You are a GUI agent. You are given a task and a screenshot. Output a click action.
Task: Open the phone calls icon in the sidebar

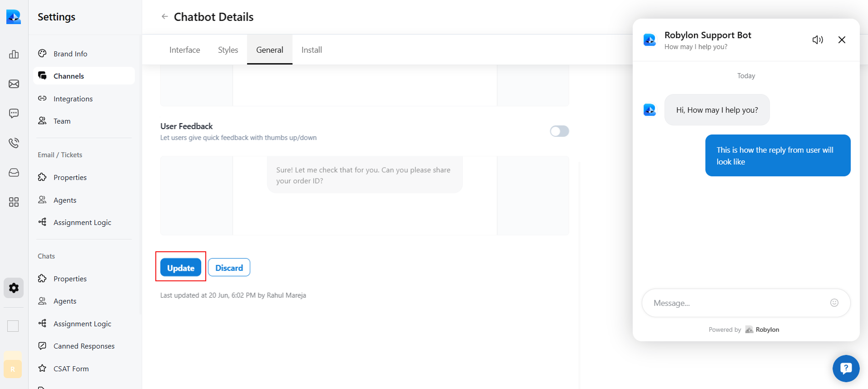click(x=14, y=143)
